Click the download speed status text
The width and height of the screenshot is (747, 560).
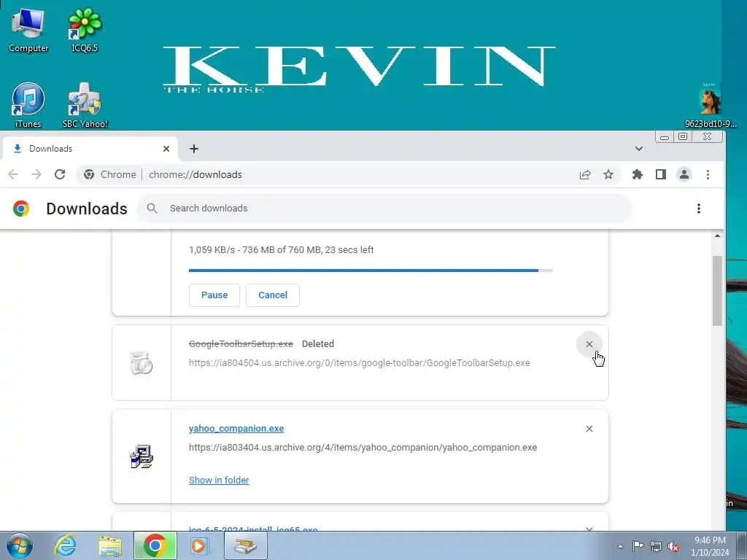point(281,250)
